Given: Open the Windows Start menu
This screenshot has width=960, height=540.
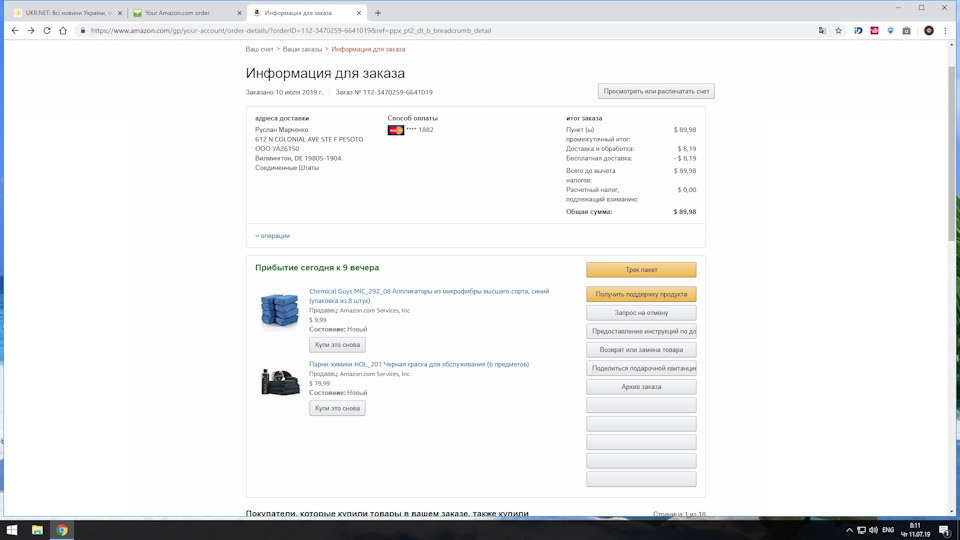Looking at the screenshot, I should 12,530.
